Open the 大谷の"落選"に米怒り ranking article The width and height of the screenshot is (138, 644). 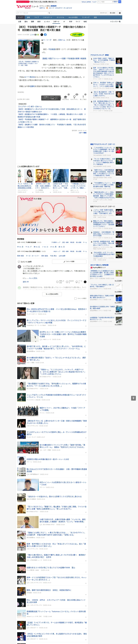104,60
